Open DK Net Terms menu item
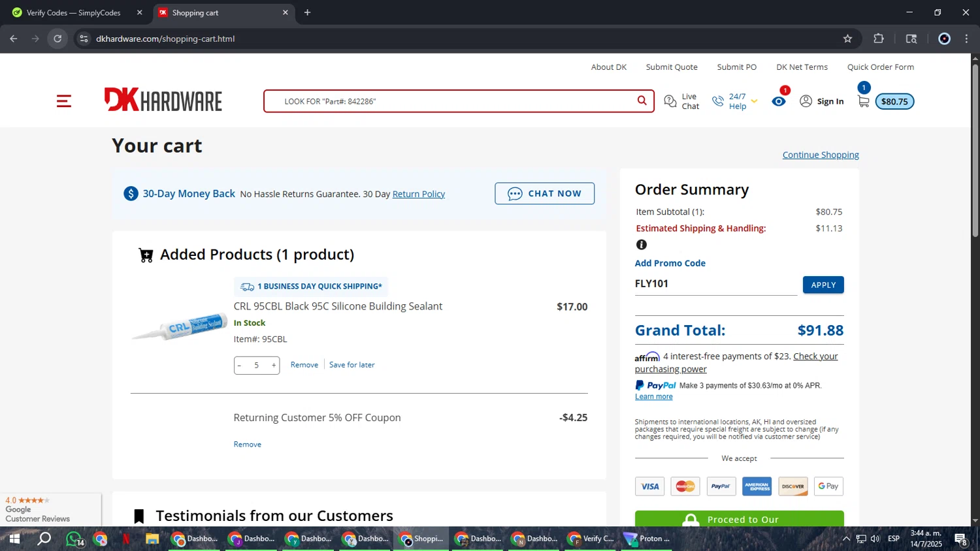The height and width of the screenshot is (551, 980). (x=802, y=67)
